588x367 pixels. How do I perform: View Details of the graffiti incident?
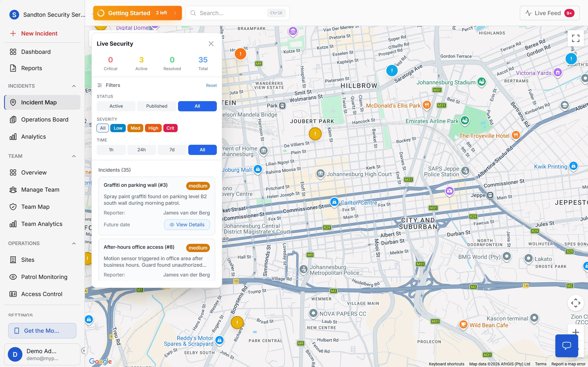tap(187, 224)
